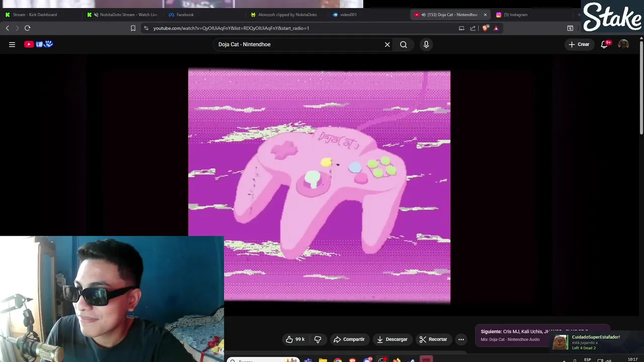This screenshot has height=362, width=644.
Task: Open the YouTube hamburger guide menu
Action: pos(12,44)
